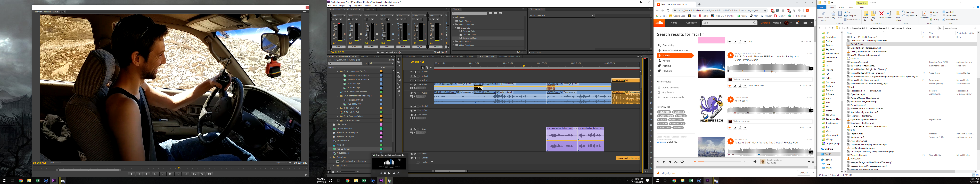Go up one folder level in Explorer

833,28
